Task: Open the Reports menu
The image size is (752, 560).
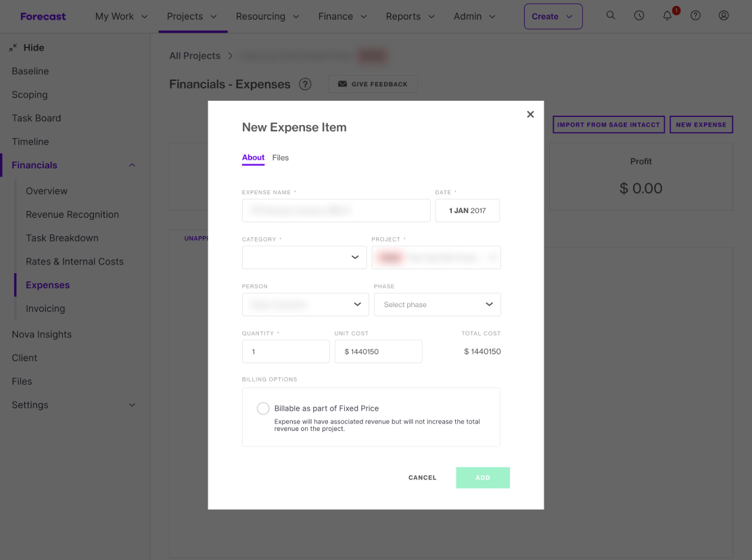Action: [x=410, y=16]
